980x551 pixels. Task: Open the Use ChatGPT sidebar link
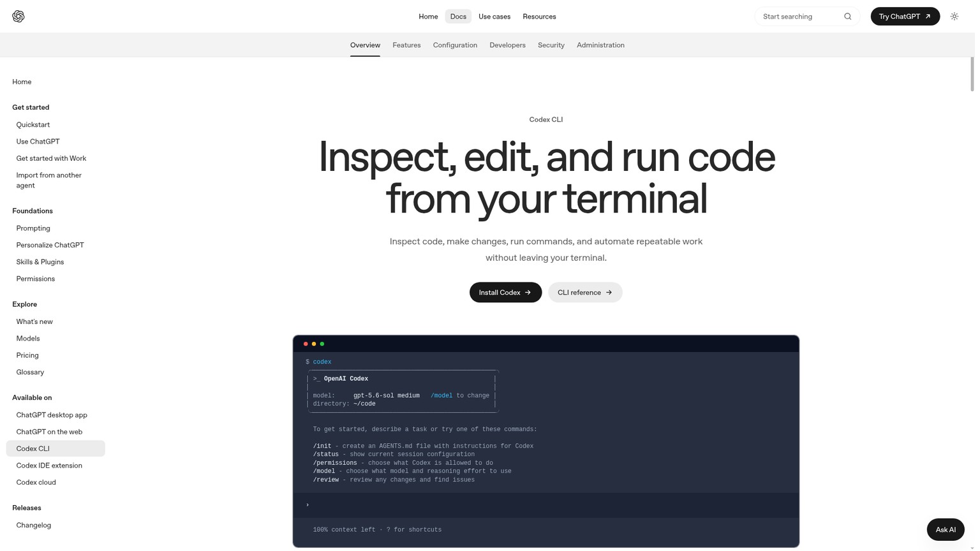point(38,142)
